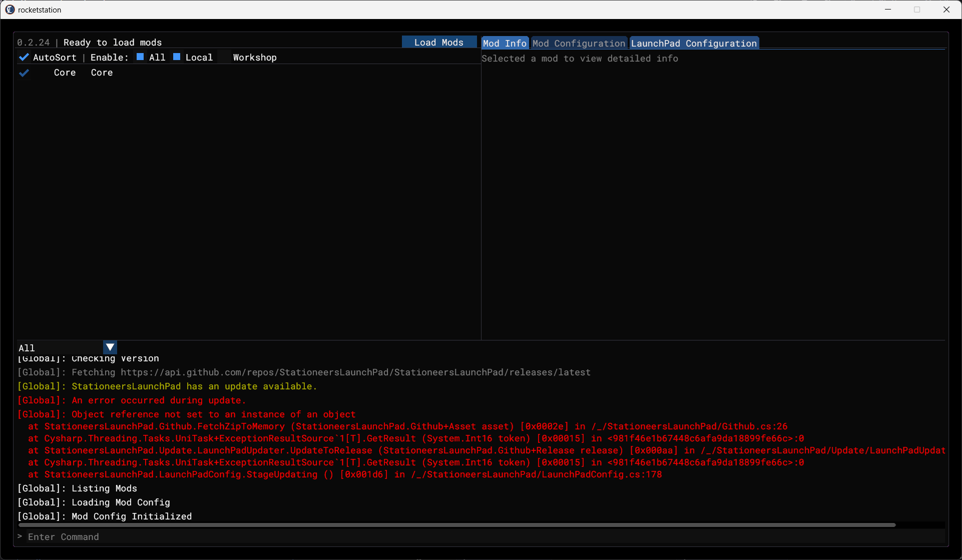Toggle the Enable Local checkbox
Viewport: 962px width, 560px height.
tap(177, 57)
